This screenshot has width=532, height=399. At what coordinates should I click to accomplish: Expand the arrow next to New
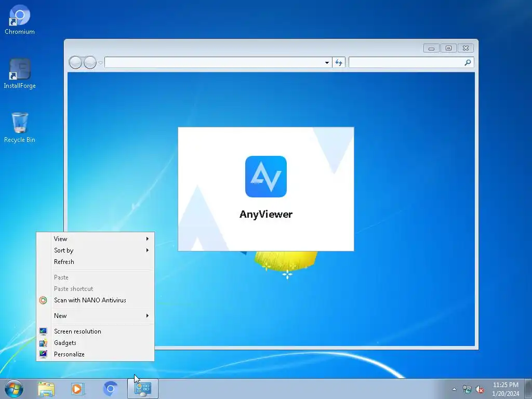click(147, 316)
